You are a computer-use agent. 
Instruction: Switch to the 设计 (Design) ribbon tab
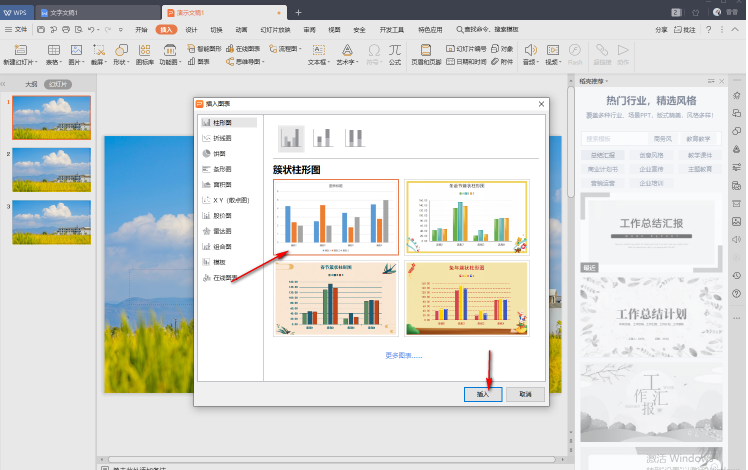tap(191, 30)
